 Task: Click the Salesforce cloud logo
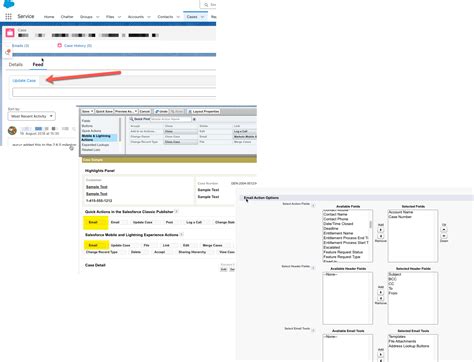9,4
